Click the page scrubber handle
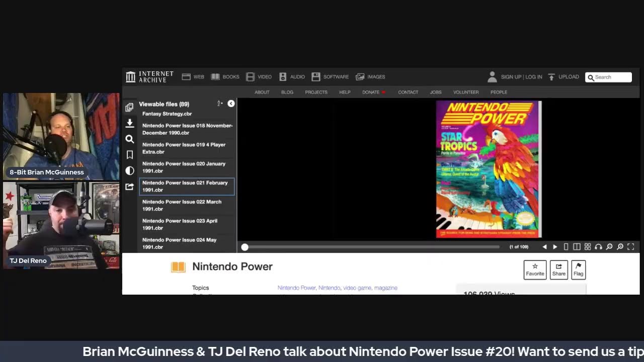This screenshot has width=644, height=362. click(x=245, y=247)
